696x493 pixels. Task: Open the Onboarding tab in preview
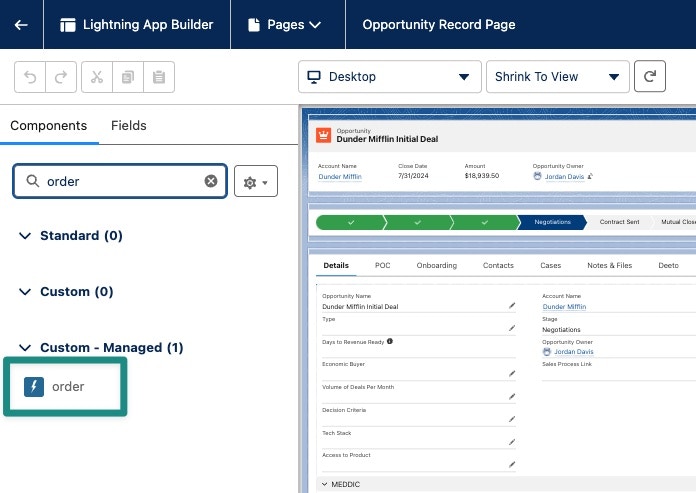click(x=436, y=265)
